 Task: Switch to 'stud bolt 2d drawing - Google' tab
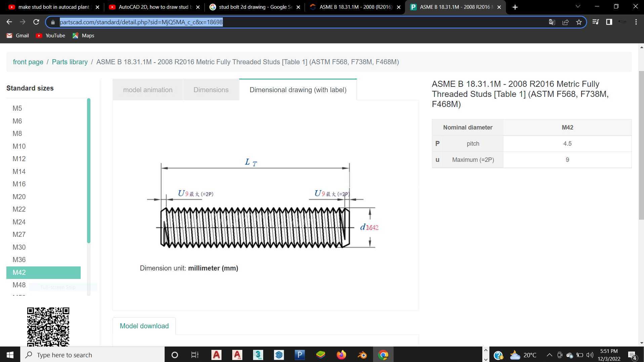255,7
